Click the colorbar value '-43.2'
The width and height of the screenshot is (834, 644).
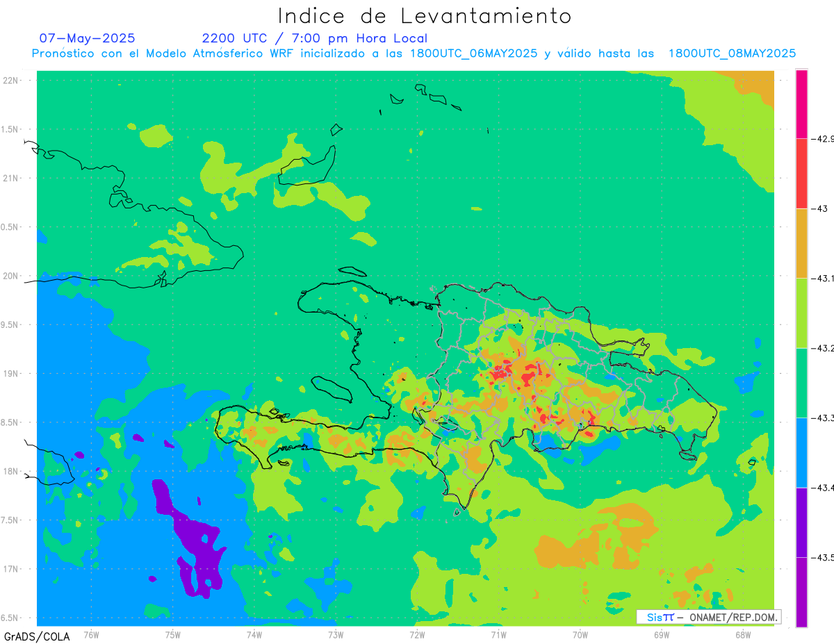pyautogui.click(x=823, y=348)
